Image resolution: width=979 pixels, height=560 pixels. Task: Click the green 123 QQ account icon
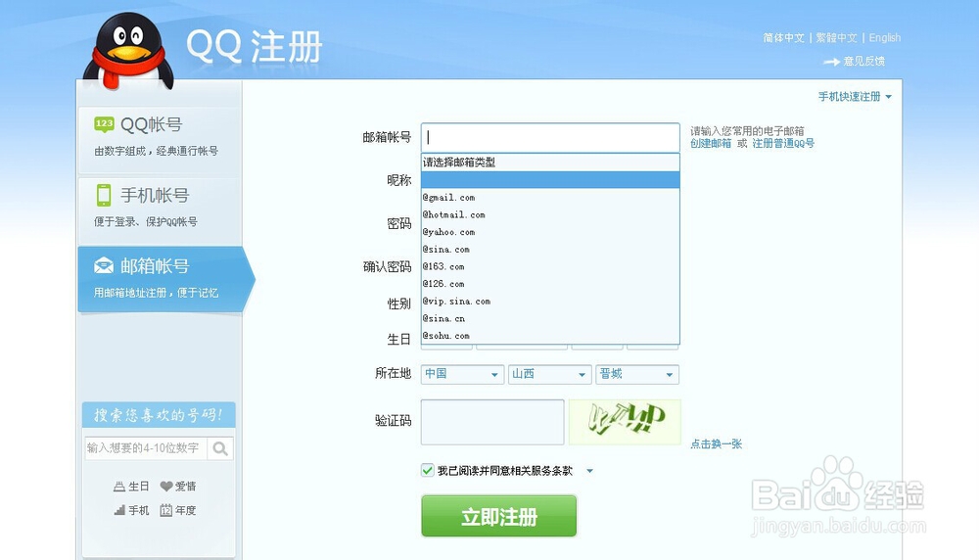coord(105,124)
